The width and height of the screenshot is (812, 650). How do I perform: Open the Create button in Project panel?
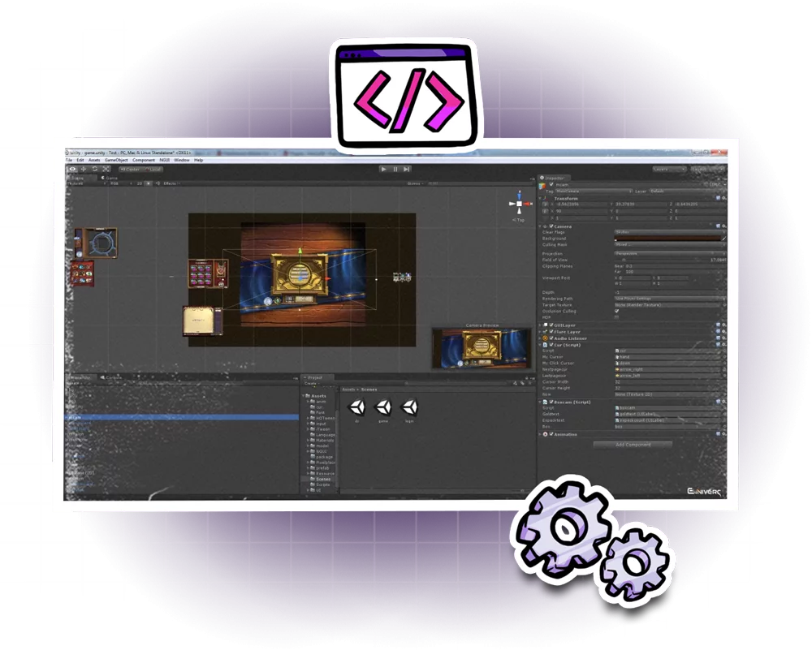311,384
